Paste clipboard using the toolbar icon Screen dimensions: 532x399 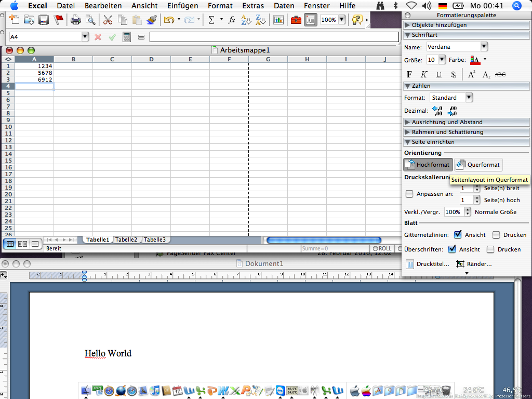coord(137,20)
